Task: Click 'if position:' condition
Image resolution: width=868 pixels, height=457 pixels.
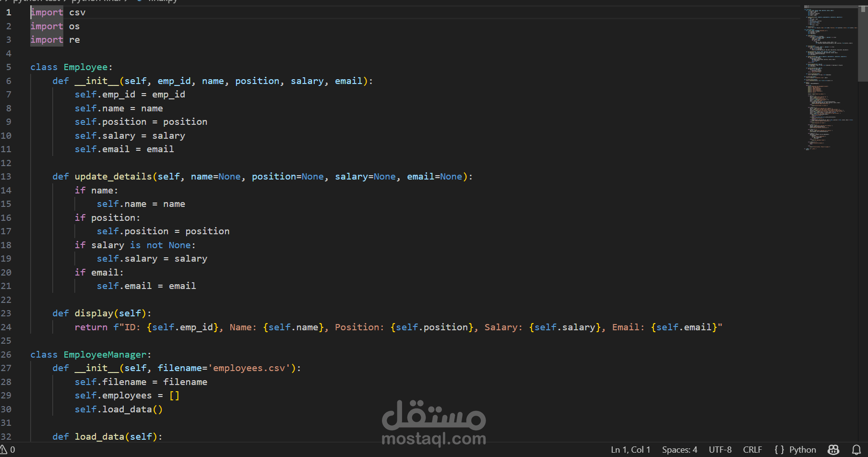Action: click(x=107, y=218)
